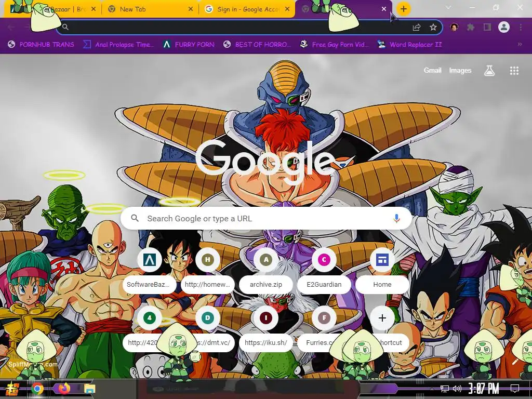Open the network status tray icon
This screenshot has width=532, height=399.
(x=445, y=389)
